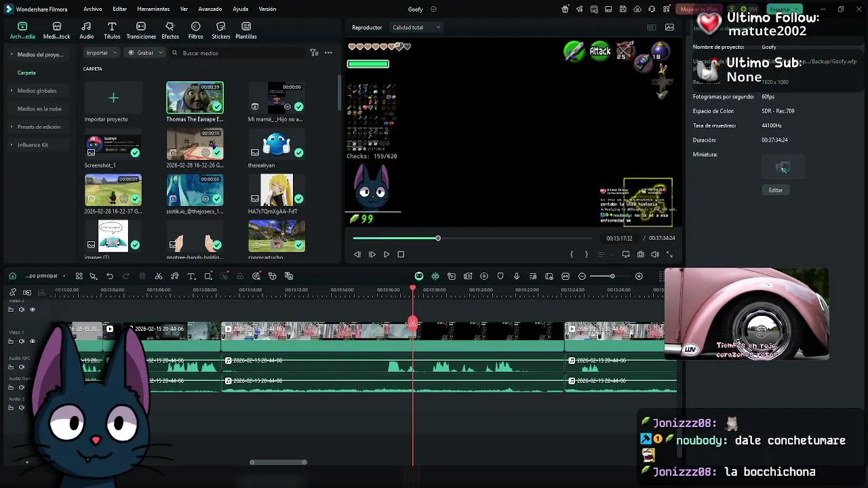The image size is (868, 488).
Task: Select the timeline crop tool
Action: click(208, 276)
